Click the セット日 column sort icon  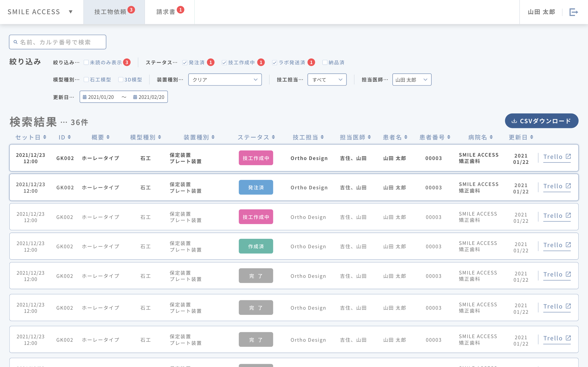point(45,137)
